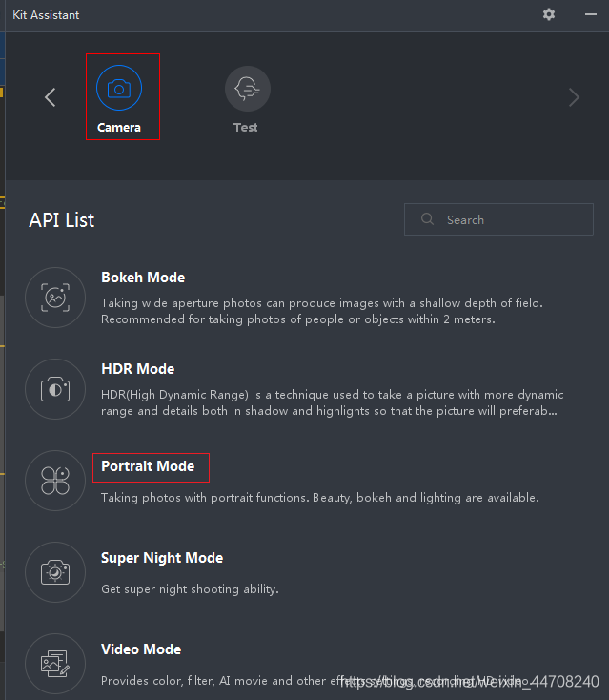Open the HDR Mode API title

(x=138, y=369)
